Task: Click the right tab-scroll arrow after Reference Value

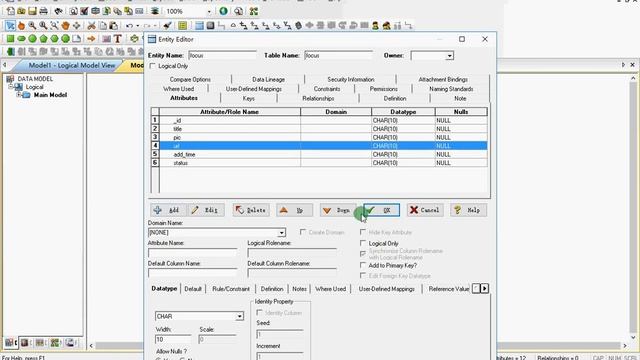Action: 484,289
